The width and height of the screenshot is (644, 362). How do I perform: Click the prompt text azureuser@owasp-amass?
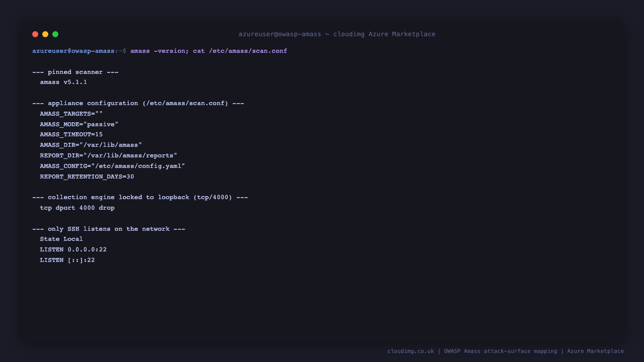(x=73, y=51)
